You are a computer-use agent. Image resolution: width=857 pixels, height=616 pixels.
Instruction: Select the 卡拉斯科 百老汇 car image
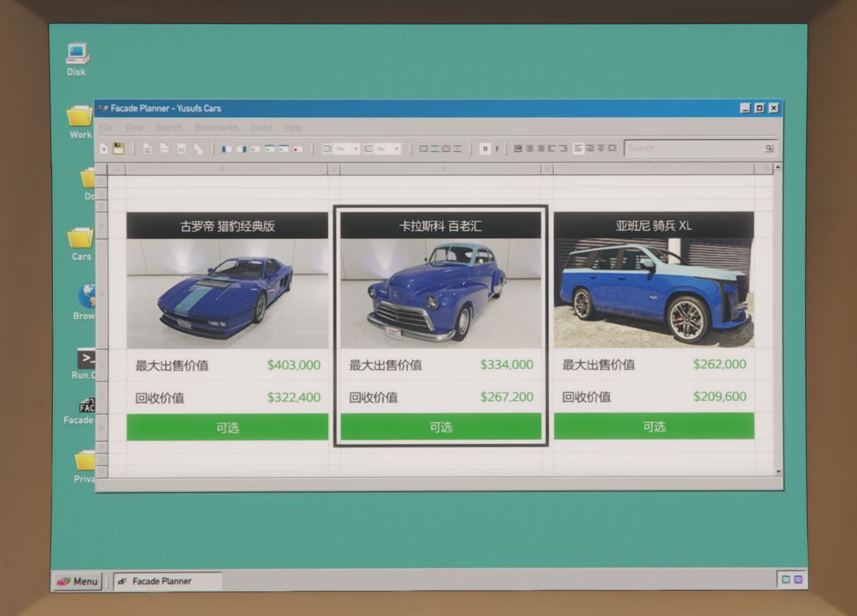click(441, 293)
